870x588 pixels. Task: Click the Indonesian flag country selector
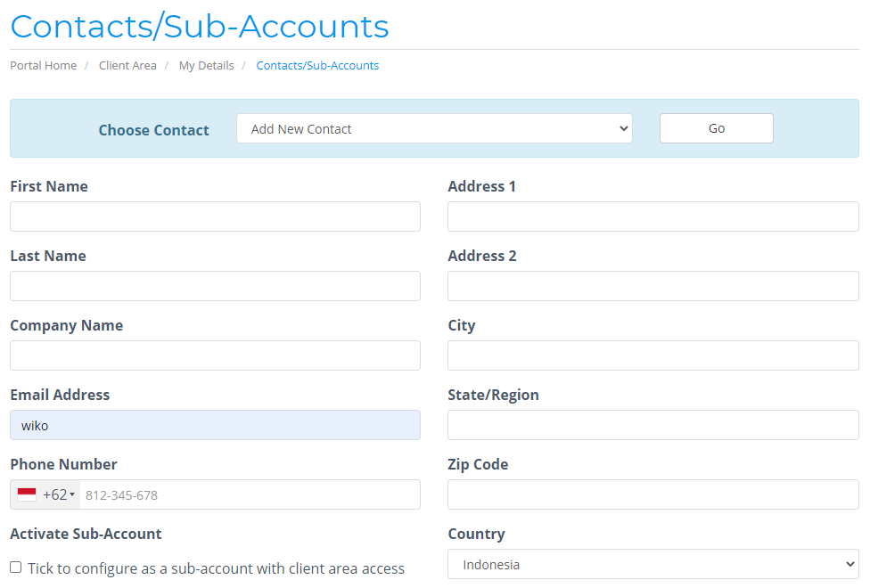tap(27, 494)
